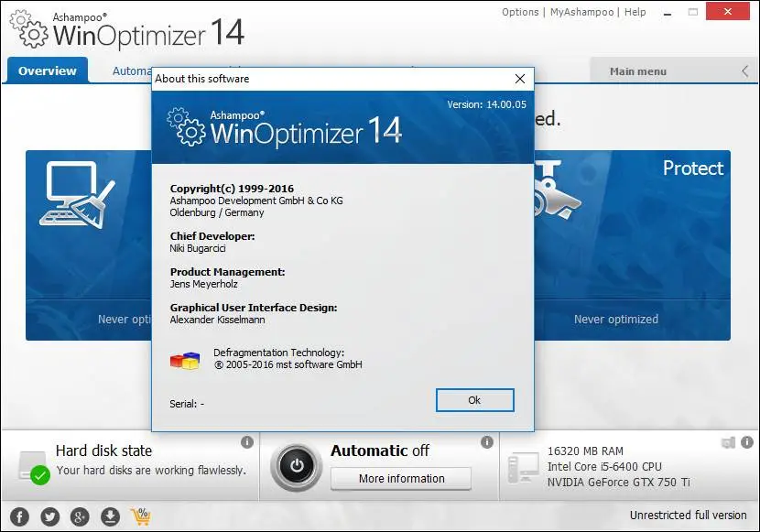The height and width of the screenshot is (532, 760).
Task: Show info for the system hardware section
Action: coord(747,442)
